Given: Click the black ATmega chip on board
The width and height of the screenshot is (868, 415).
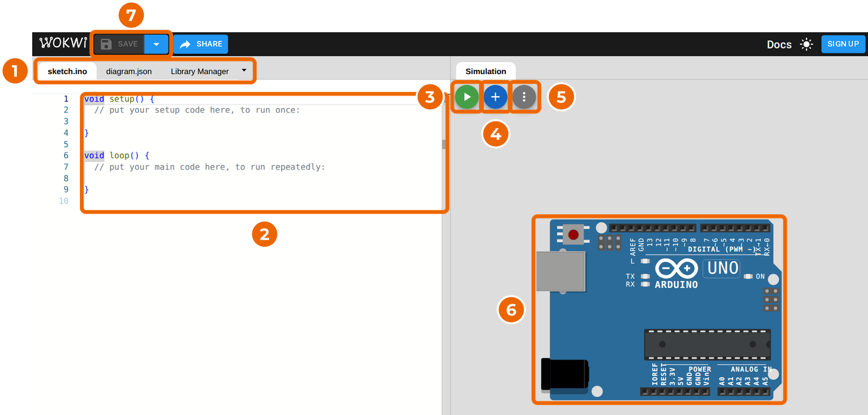Looking at the screenshot, I should [x=707, y=345].
